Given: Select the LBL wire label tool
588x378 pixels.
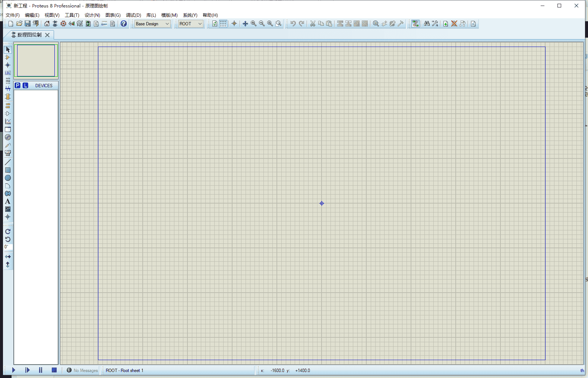Looking at the screenshot, I should click(8, 73).
